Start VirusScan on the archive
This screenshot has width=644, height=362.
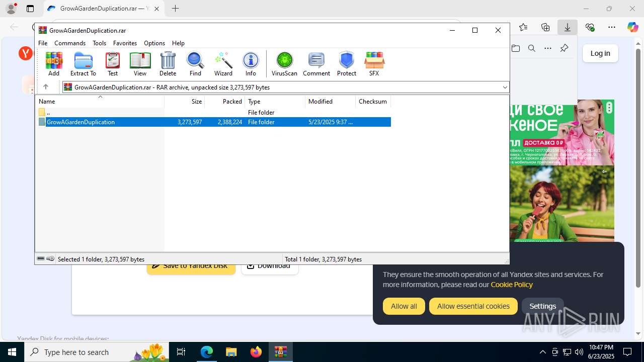click(x=285, y=64)
